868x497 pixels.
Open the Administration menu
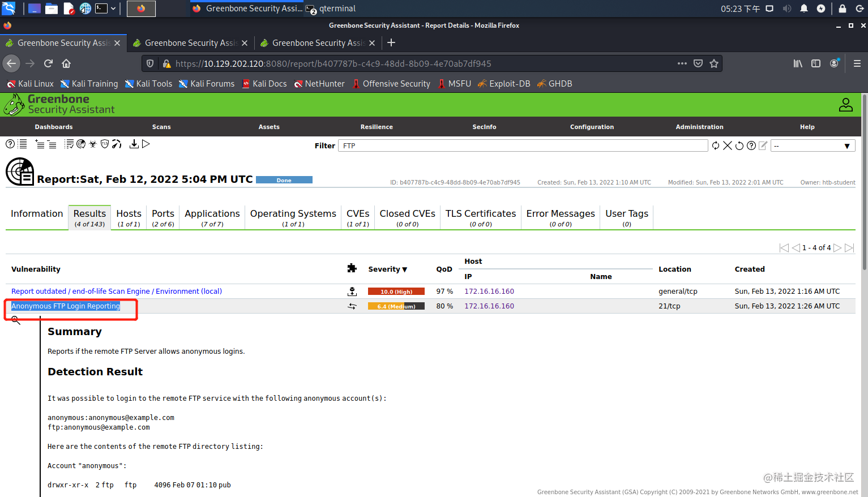[699, 127]
